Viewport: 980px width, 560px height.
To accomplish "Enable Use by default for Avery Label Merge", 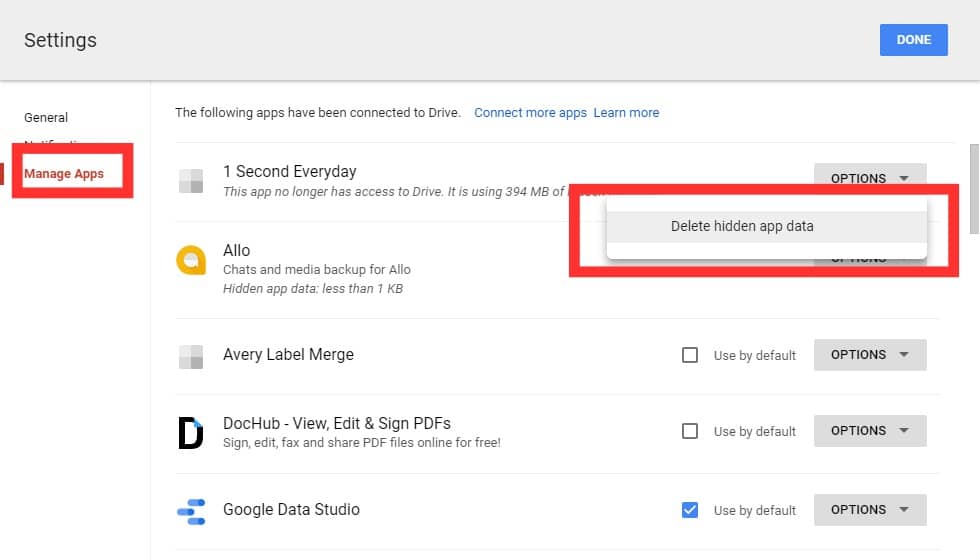I will click(689, 355).
